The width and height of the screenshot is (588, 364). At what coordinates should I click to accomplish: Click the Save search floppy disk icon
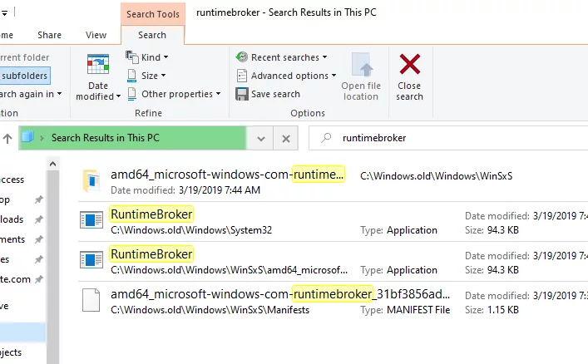[242, 94]
